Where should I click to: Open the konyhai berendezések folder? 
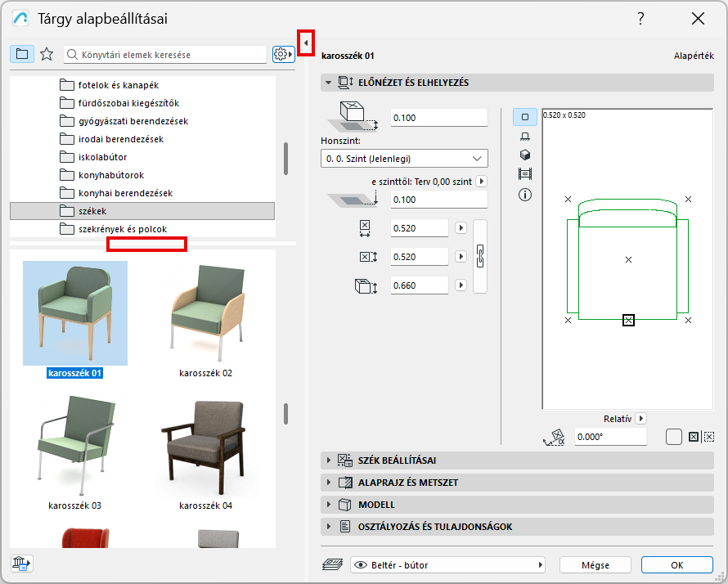pos(142,193)
